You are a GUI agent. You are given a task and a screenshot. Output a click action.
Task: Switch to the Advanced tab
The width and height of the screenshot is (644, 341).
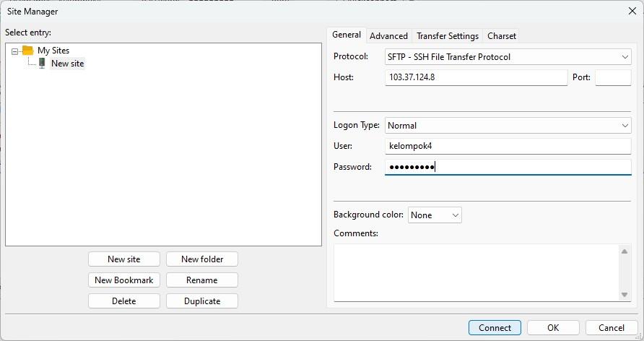click(388, 35)
